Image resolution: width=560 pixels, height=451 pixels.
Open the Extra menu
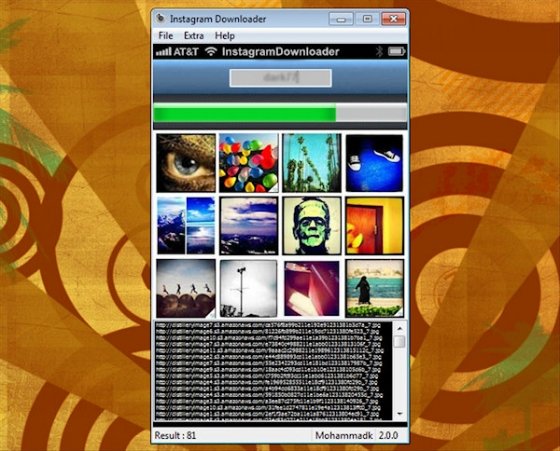pos(194,36)
